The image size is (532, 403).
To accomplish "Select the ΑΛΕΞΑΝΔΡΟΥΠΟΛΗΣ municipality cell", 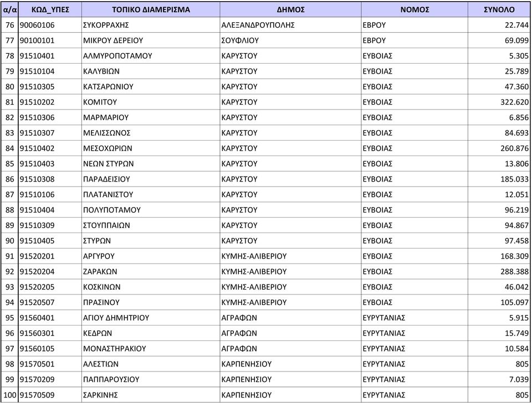I will click(x=290, y=25).
